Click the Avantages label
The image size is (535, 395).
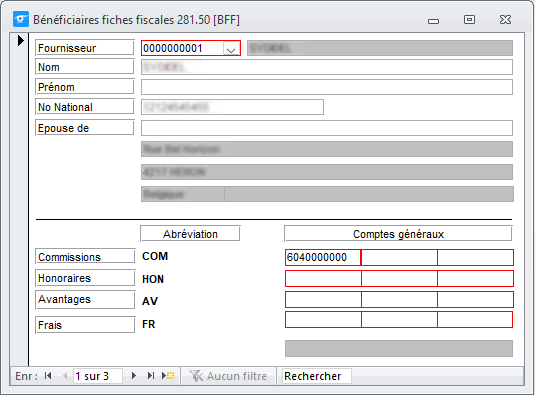85,299
